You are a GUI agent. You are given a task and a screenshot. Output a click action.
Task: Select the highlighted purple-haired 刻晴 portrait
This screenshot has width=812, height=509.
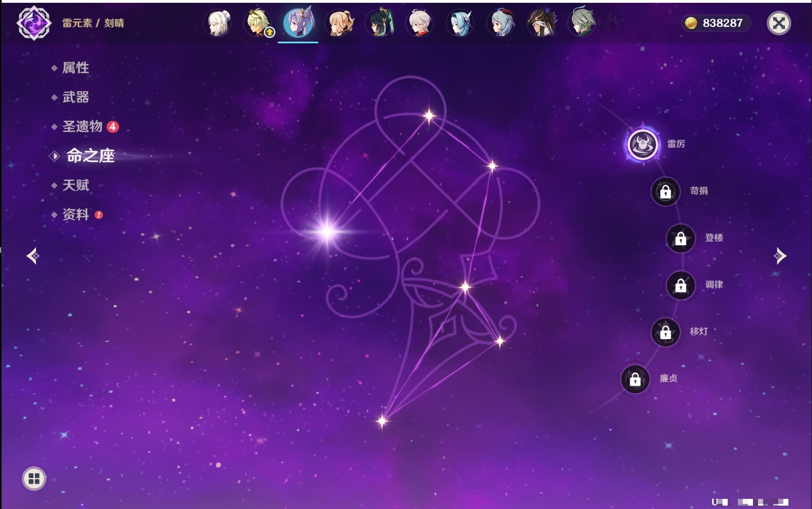click(298, 23)
